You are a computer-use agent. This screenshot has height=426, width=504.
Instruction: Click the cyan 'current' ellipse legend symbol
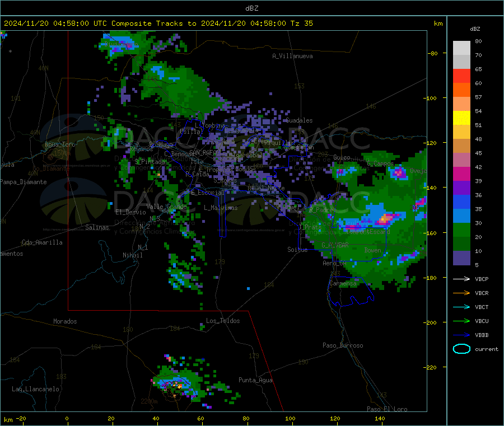[x=461, y=349]
